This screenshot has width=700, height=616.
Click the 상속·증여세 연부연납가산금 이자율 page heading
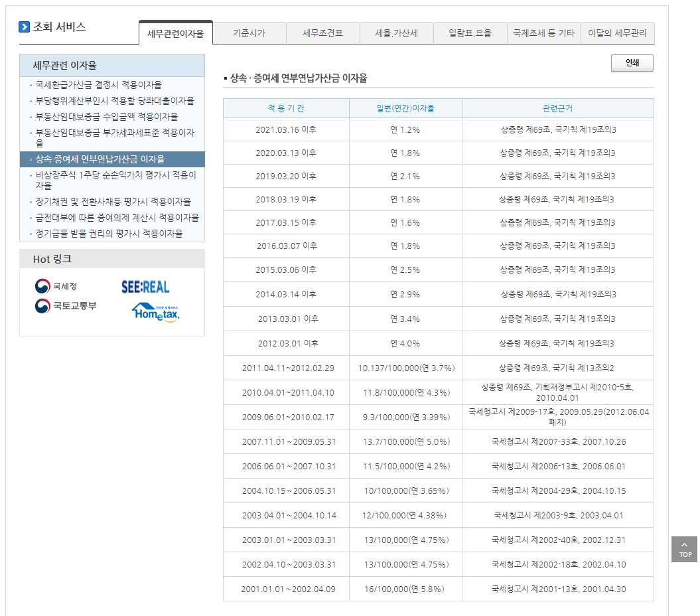tap(298, 78)
